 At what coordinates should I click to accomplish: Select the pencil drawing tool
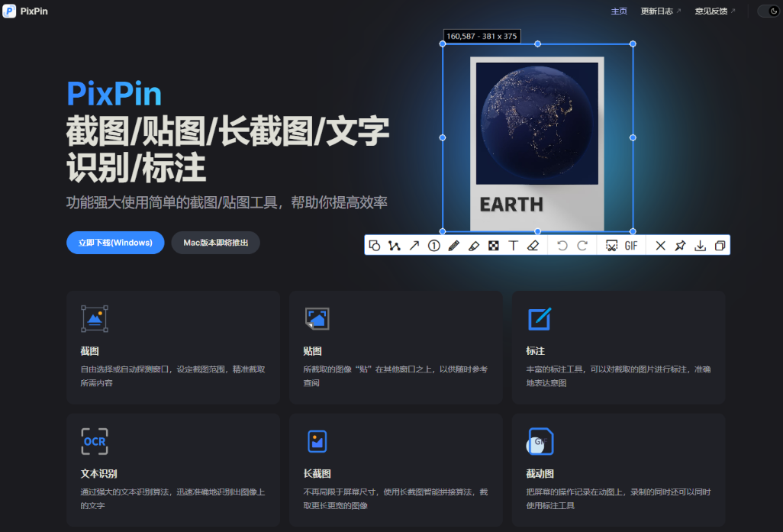point(454,246)
